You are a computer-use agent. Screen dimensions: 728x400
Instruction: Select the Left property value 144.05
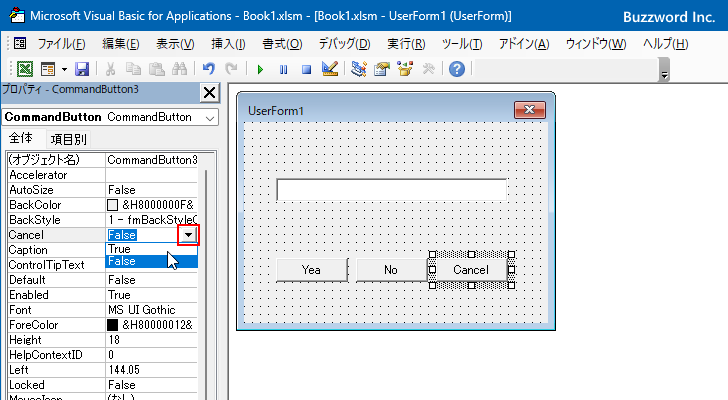[x=152, y=370]
